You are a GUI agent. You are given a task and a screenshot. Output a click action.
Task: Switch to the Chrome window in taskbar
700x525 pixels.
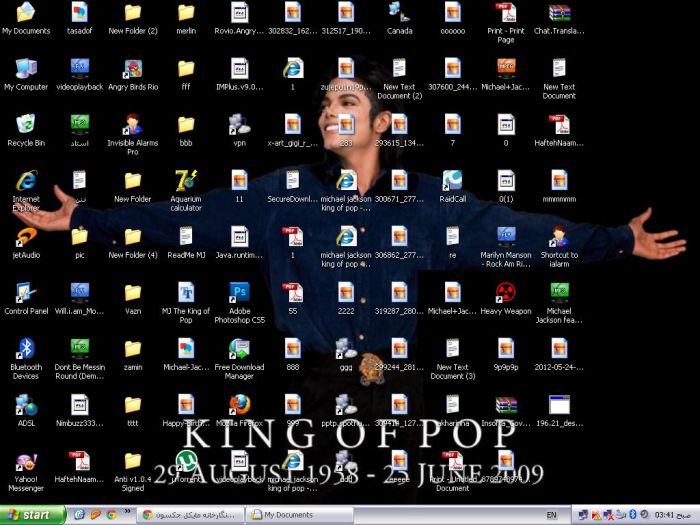[x=190, y=515]
